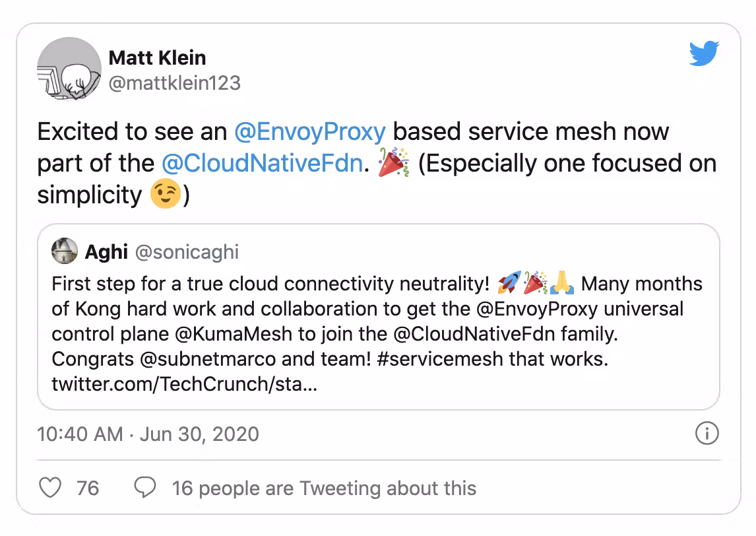Open the tweet info circle icon
The width and height of the screenshot is (756, 536).
(x=707, y=434)
